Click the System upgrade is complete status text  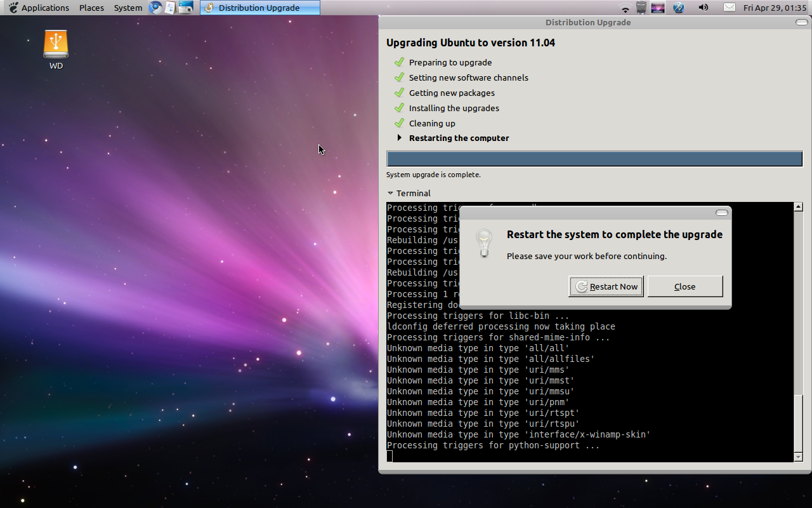[x=433, y=175]
